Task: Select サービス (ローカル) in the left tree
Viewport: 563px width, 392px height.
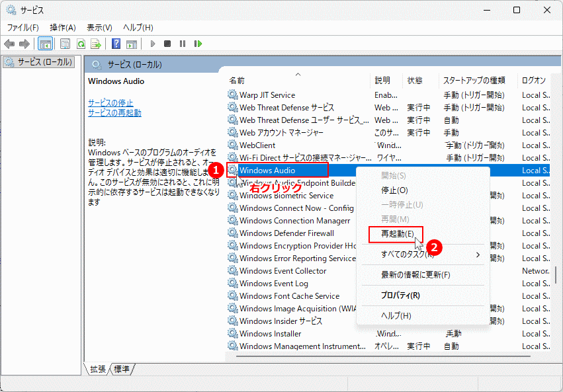Action: pyautogui.click(x=39, y=62)
